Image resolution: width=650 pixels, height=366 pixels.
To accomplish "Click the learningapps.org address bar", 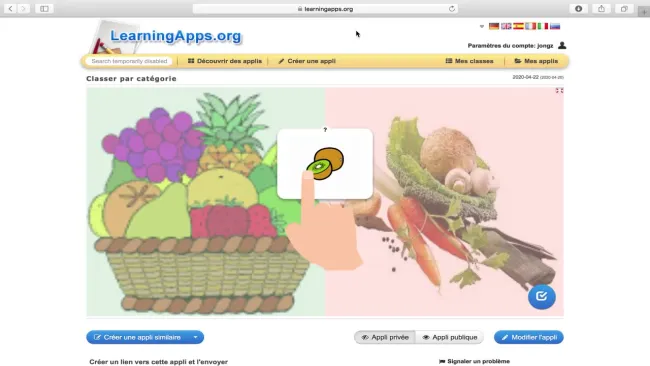I will pyautogui.click(x=325, y=9).
